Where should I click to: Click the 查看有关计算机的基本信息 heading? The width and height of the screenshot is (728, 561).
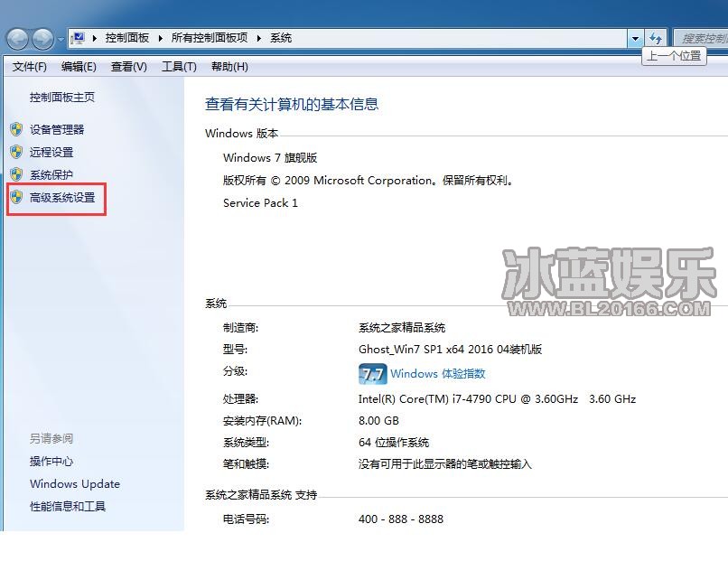292,104
